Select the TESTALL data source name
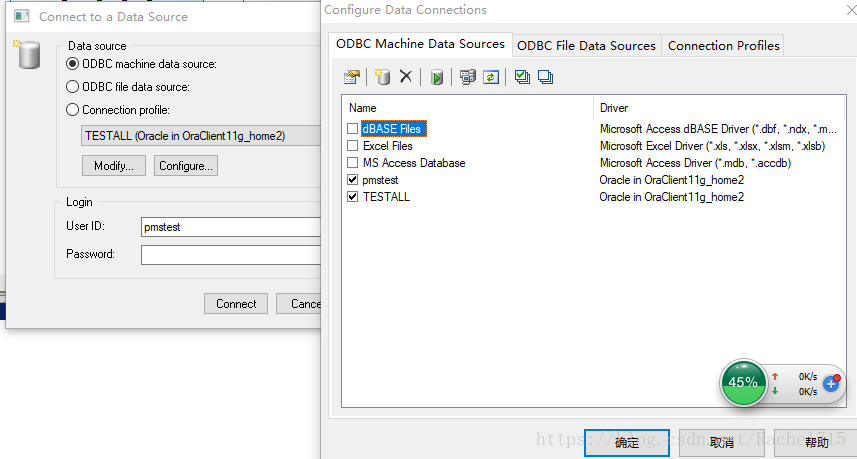 coord(386,197)
